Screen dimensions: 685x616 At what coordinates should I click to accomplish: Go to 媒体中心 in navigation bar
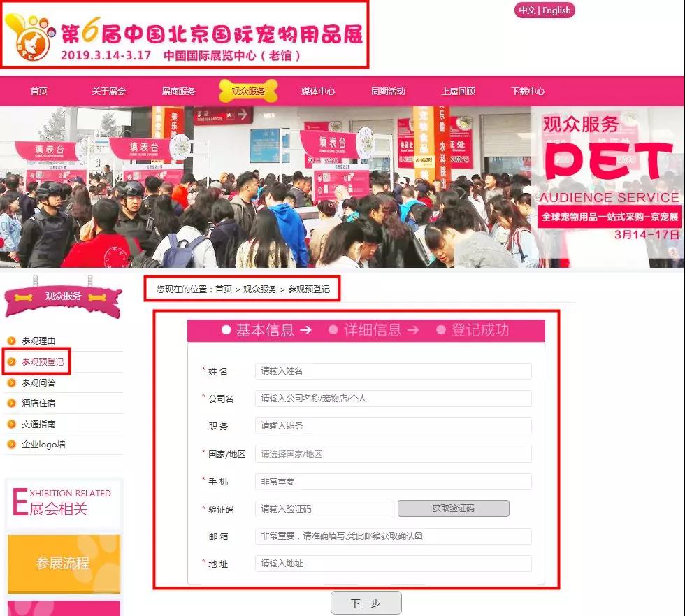click(318, 92)
